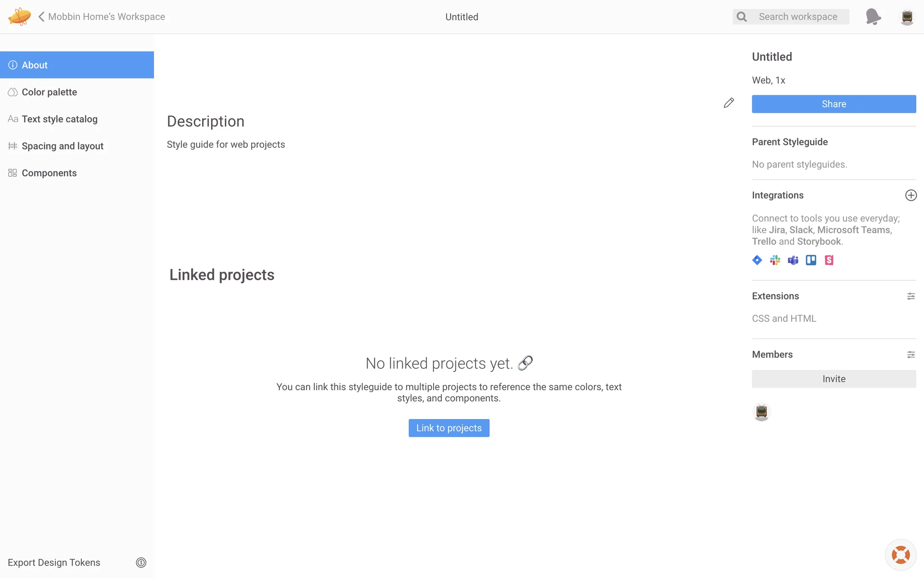Click the pencil icon to edit description
The image size is (924, 578).
pyautogui.click(x=729, y=103)
